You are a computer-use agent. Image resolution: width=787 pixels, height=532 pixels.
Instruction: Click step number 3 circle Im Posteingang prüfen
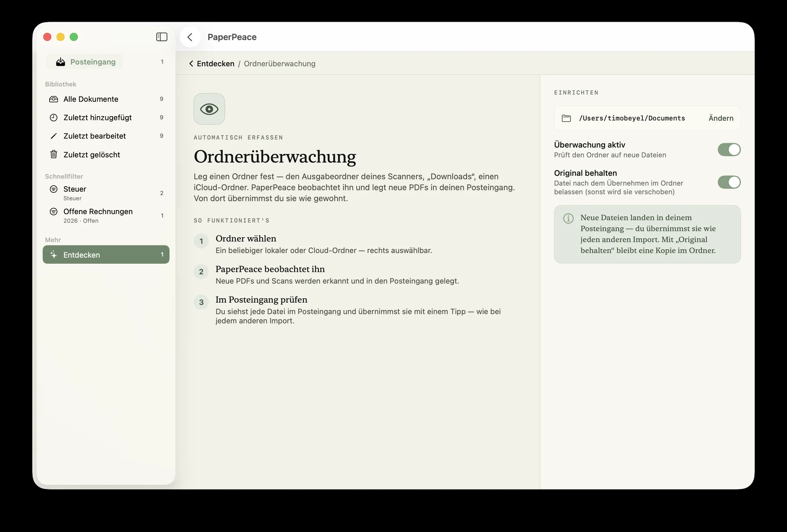[x=201, y=302]
